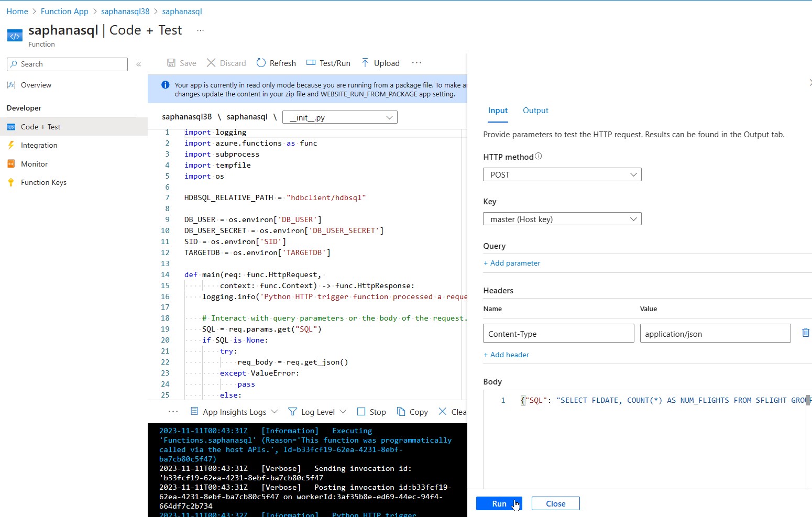The width and height of the screenshot is (812, 517).
Task: Open Monitor sidebar item
Action: coord(34,164)
